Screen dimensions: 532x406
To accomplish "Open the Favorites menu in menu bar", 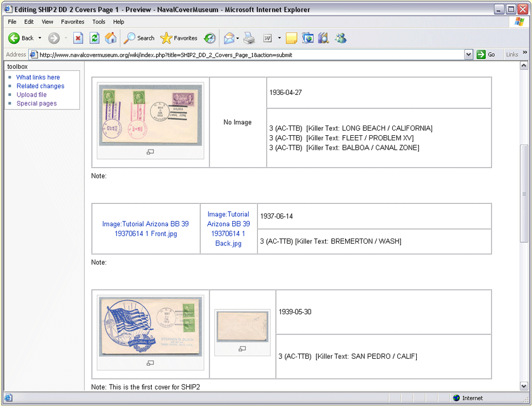I will [72, 22].
